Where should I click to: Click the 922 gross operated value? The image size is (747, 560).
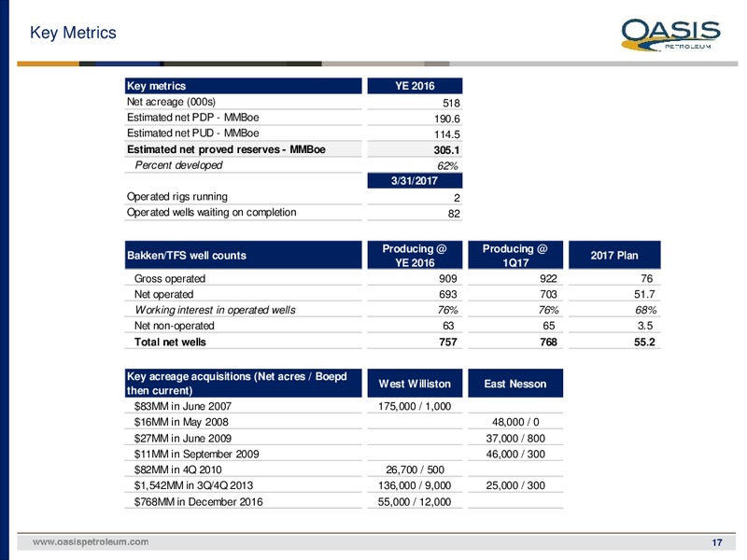click(x=548, y=278)
